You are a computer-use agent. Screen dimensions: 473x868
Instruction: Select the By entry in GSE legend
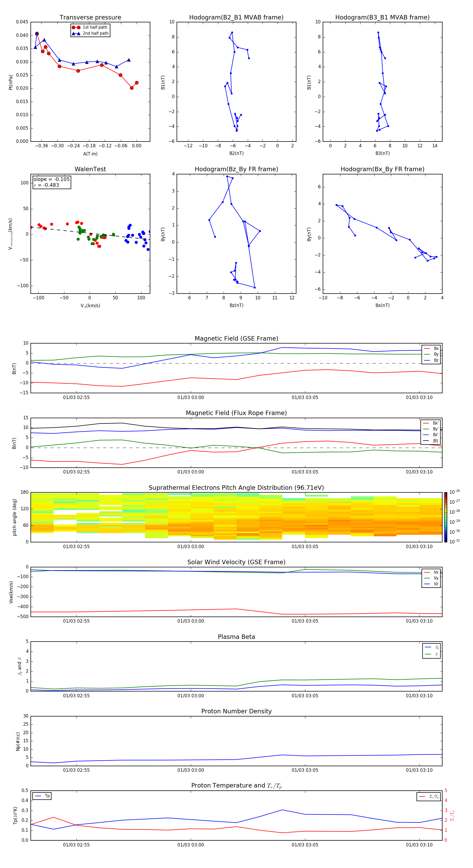431,354
